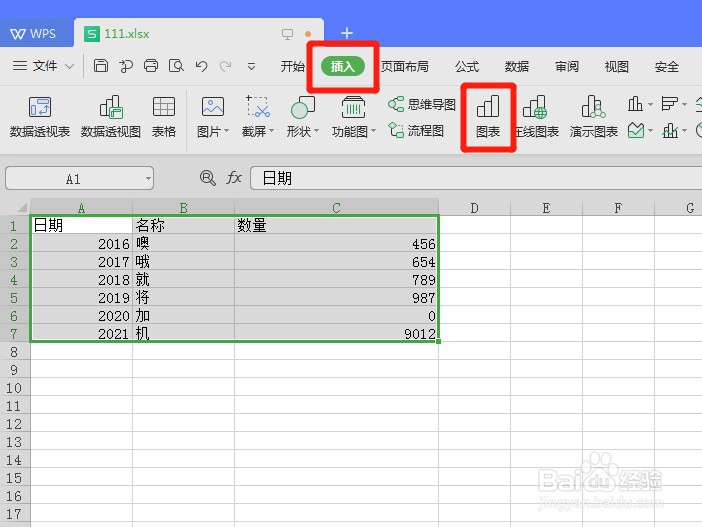Expand the quick access toolbar customize arrow
The width and height of the screenshot is (702, 527).
252,67
